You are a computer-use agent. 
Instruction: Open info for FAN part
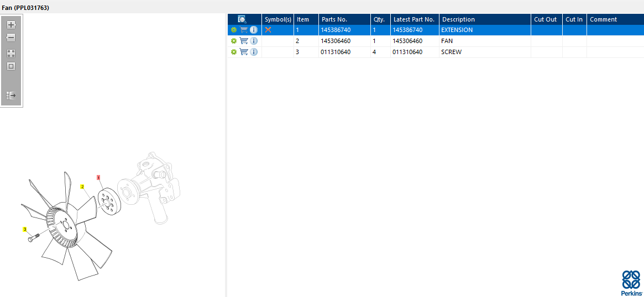point(254,41)
